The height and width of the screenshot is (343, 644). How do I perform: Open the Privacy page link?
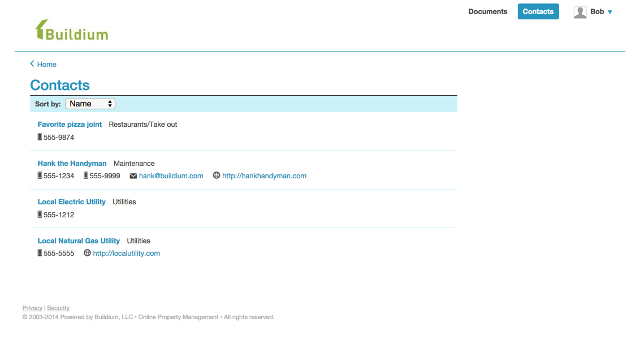32,307
